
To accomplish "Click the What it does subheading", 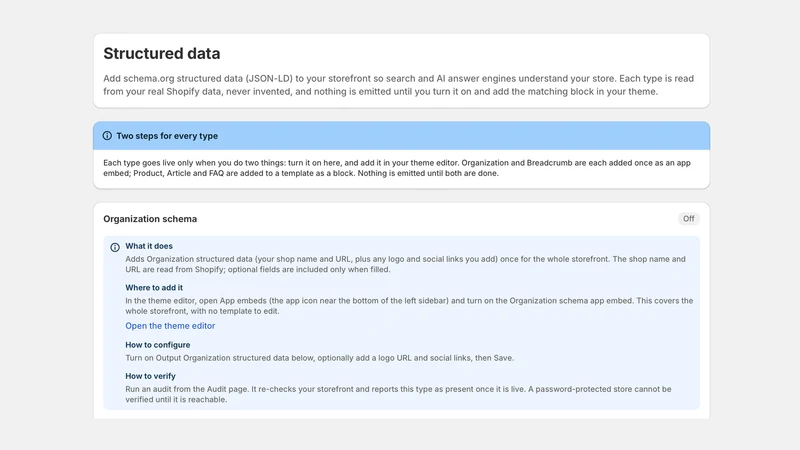I will 149,246.
